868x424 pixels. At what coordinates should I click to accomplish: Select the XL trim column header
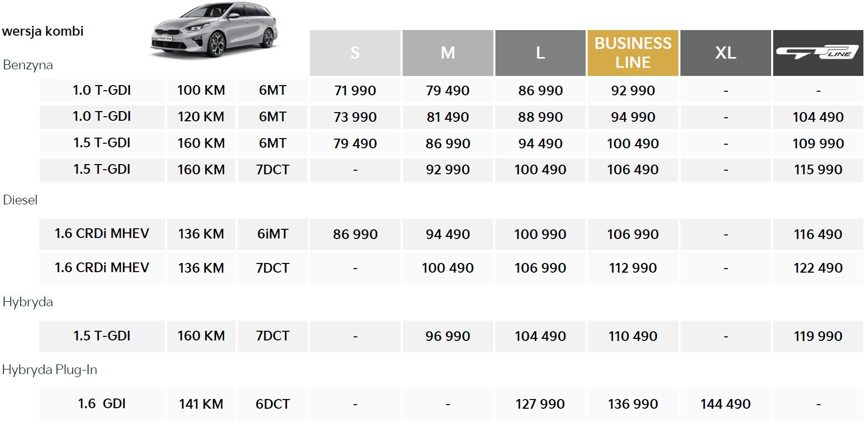click(x=725, y=53)
